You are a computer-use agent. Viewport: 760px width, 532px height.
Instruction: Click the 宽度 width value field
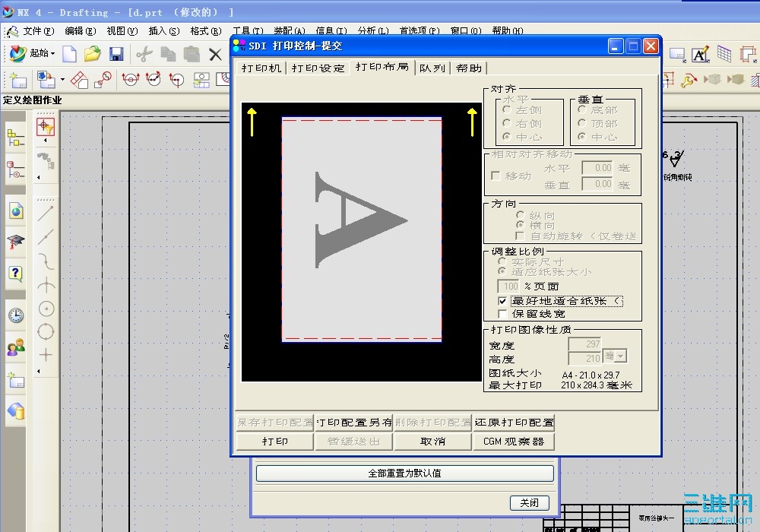tap(584, 344)
